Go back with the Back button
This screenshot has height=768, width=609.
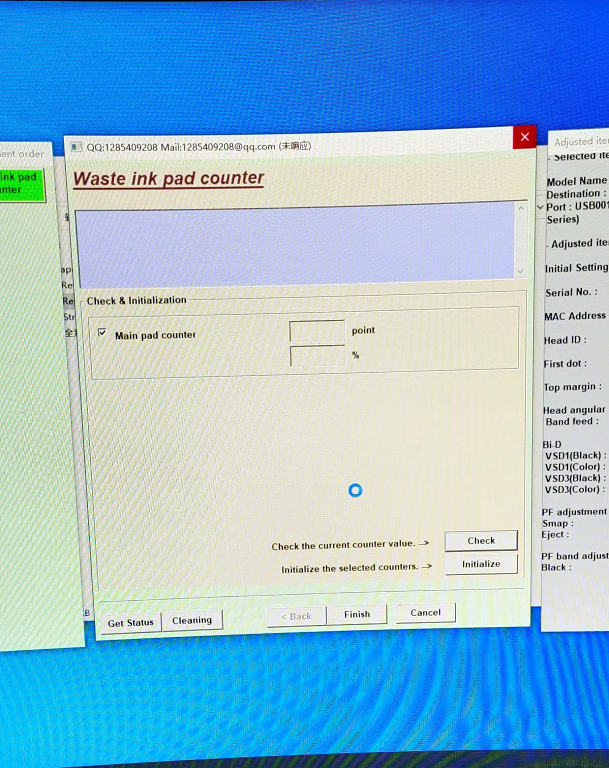[x=296, y=616]
